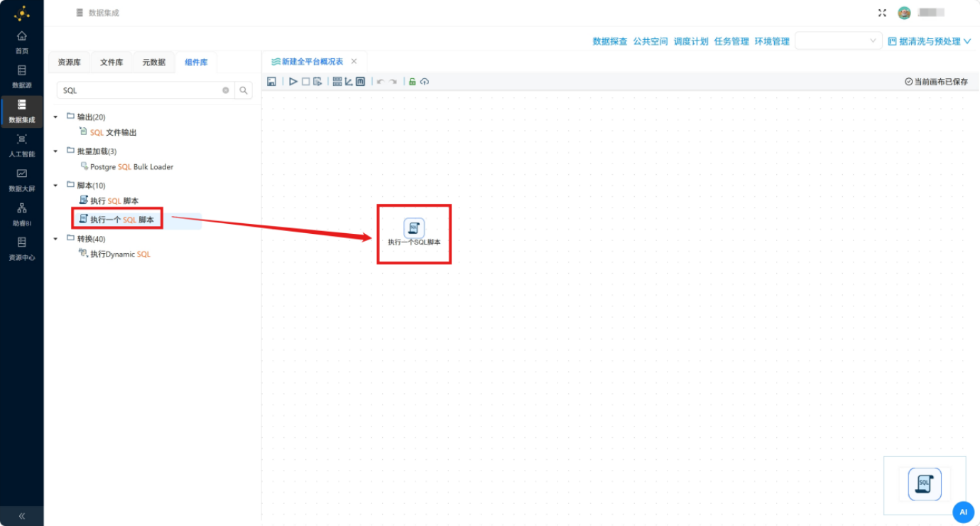Image resolution: width=980 pixels, height=526 pixels.
Task: Open the 人工智能 sidebar section
Action: click(22, 146)
